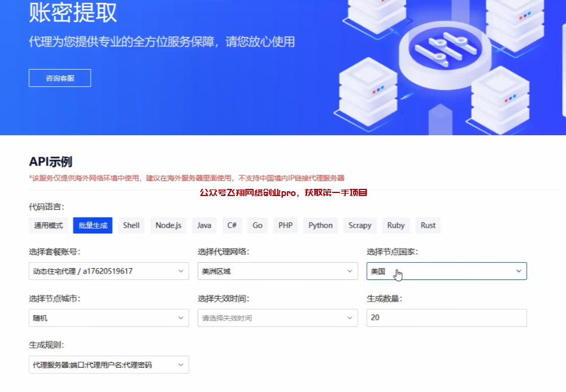Select the 批量生成 tab
566x392 pixels.
click(x=92, y=225)
